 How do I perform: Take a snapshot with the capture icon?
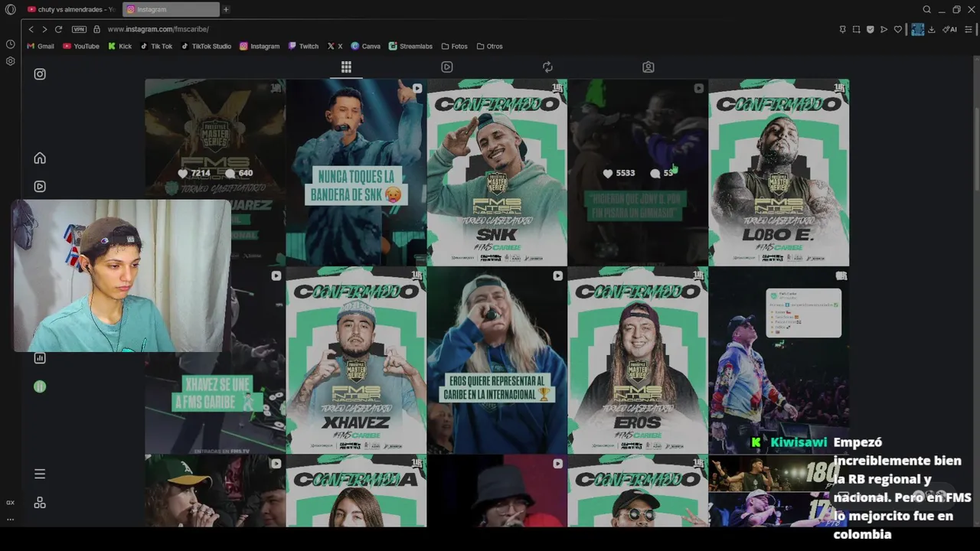click(857, 29)
